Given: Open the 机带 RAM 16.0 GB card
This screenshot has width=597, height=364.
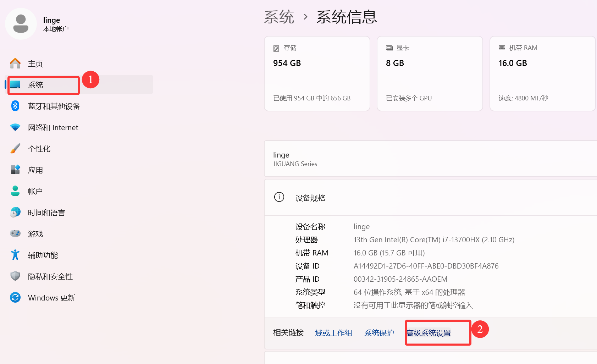Looking at the screenshot, I should point(543,73).
